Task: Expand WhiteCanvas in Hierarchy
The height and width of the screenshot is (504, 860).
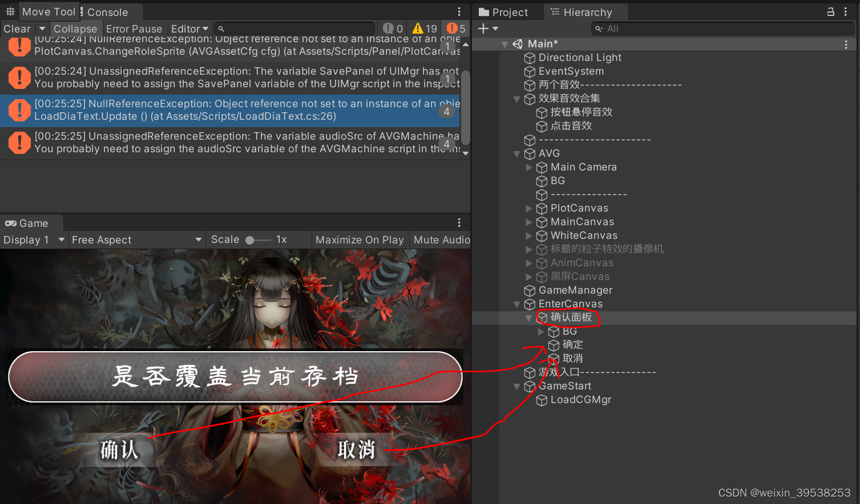Action: (x=528, y=236)
